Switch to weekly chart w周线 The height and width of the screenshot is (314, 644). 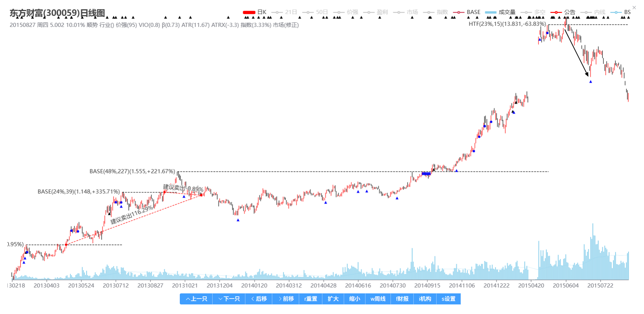378,299
